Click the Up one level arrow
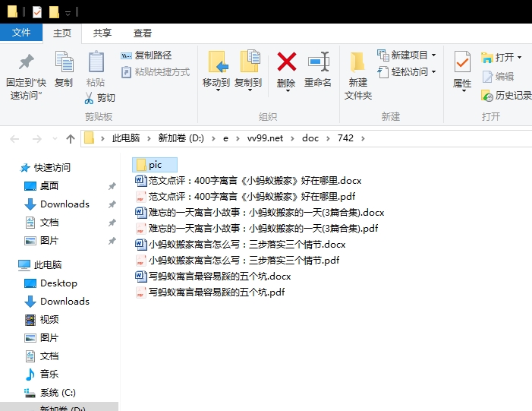Image resolution: width=532 pixels, height=411 pixels. pyautogui.click(x=71, y=138)
